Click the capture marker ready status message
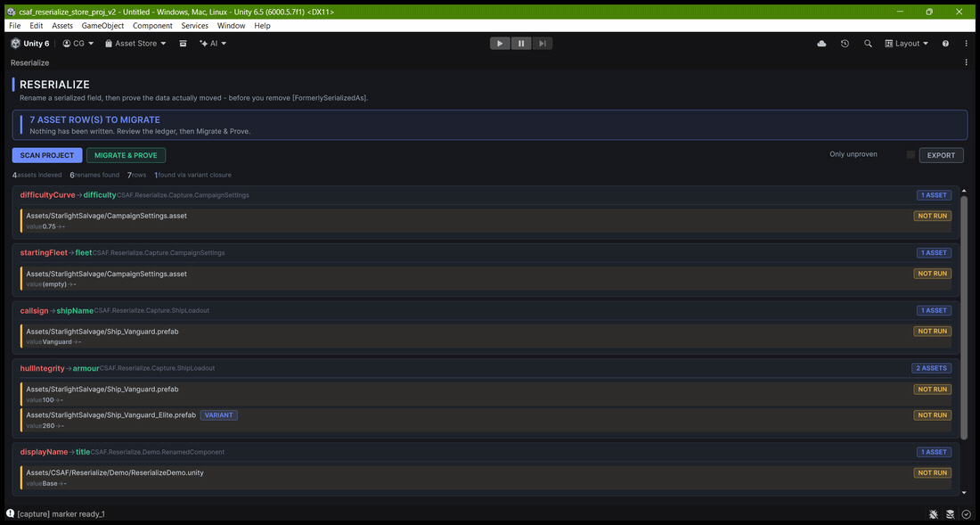The image size is (980, 525). pyautogui.click(x=61, y=513)
